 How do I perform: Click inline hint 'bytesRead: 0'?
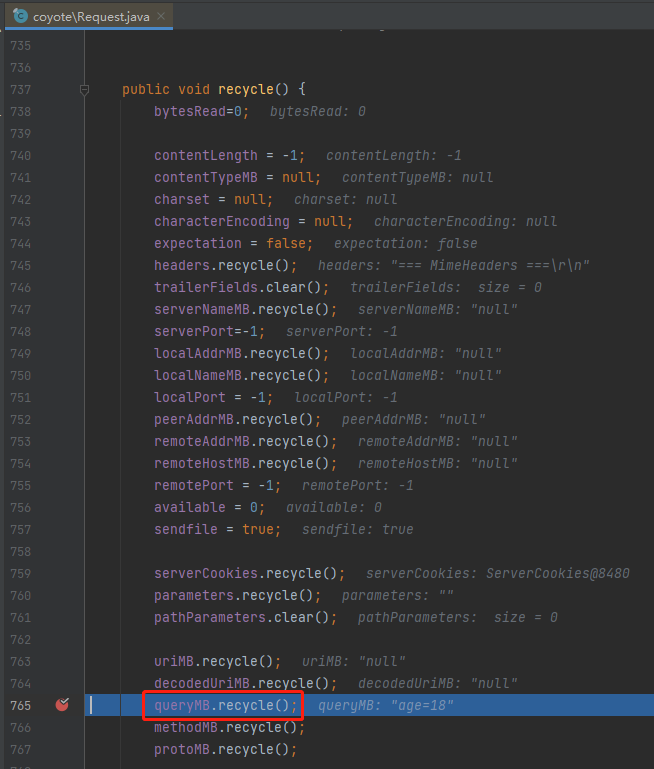click(x=318, y=111)
